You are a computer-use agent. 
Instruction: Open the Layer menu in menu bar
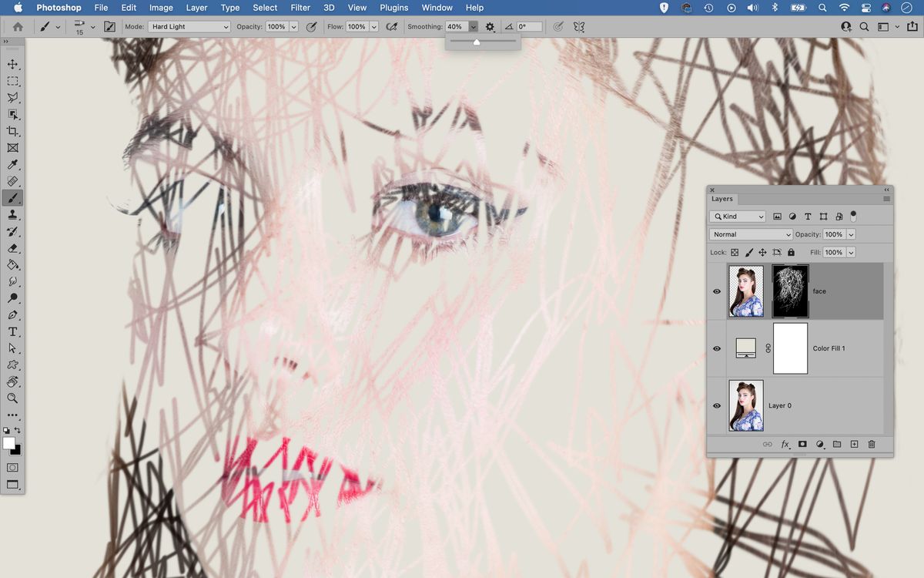[x=196, y=8]
